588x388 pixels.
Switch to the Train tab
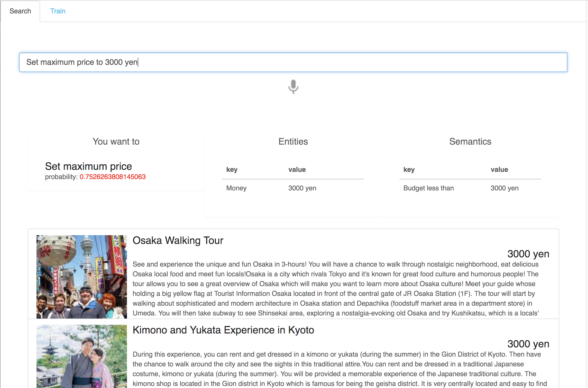tap(58, 11)
